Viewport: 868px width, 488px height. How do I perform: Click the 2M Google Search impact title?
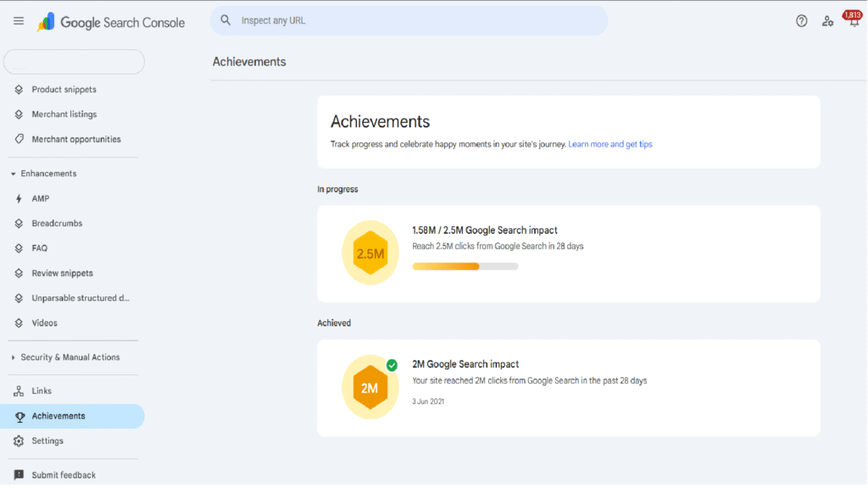point(465,364)
